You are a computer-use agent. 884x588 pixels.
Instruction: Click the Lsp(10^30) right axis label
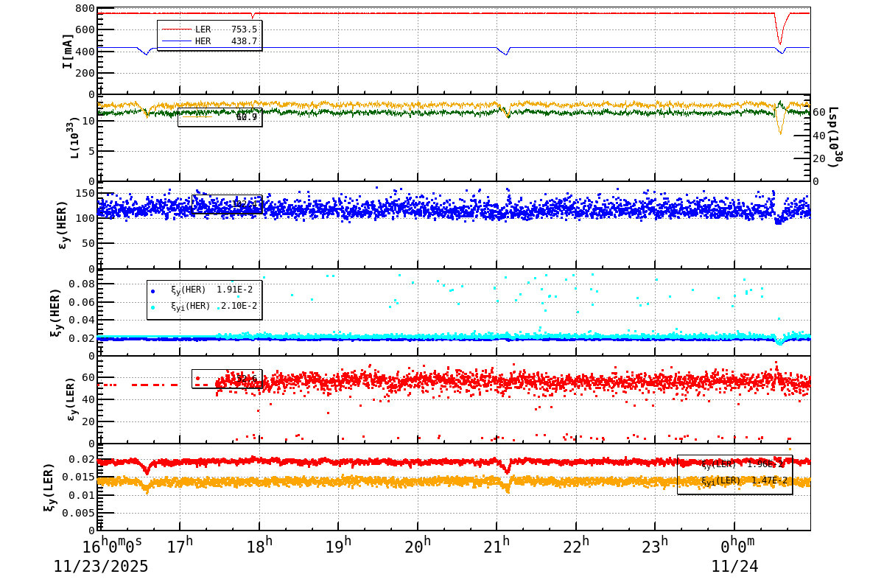tap(833, 137)
